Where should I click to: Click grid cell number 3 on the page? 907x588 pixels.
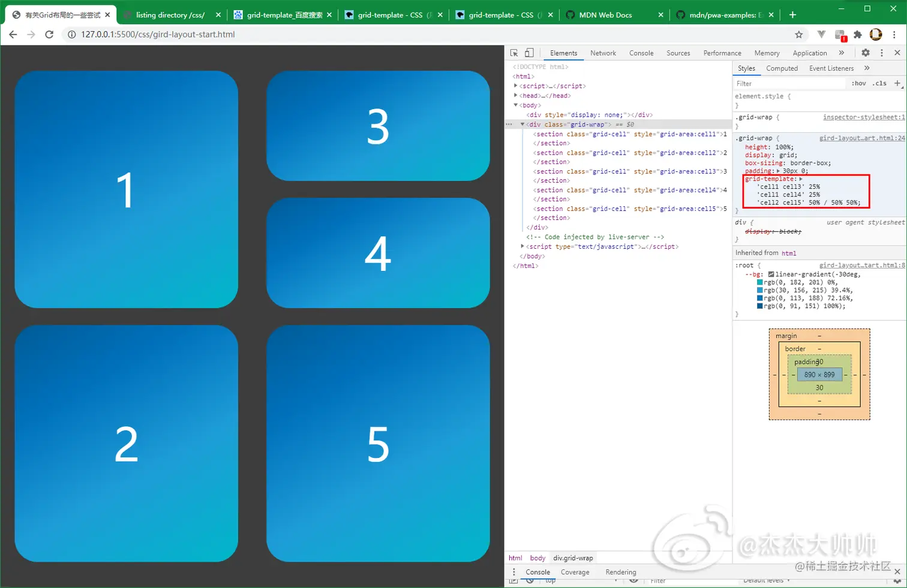(x=378, y=126)
